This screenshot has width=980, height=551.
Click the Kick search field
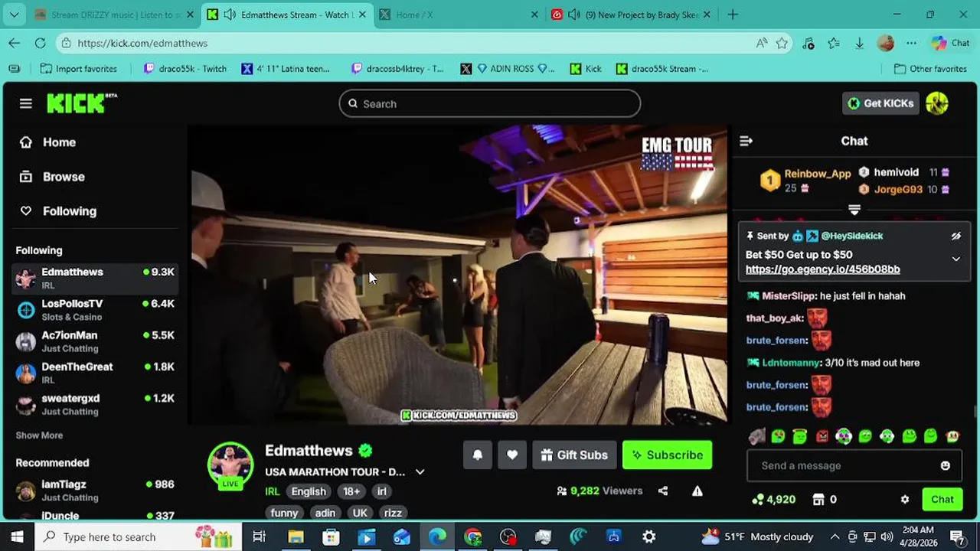point(490,103)
